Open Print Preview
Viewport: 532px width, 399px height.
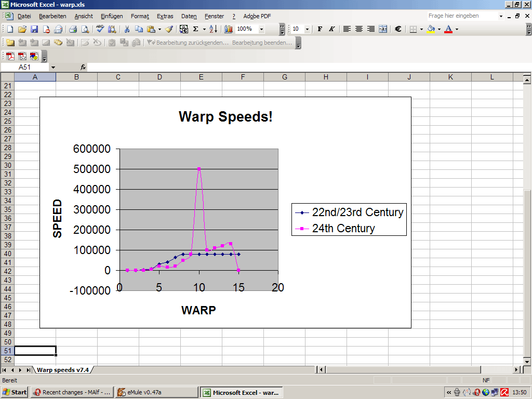point(85,29)
